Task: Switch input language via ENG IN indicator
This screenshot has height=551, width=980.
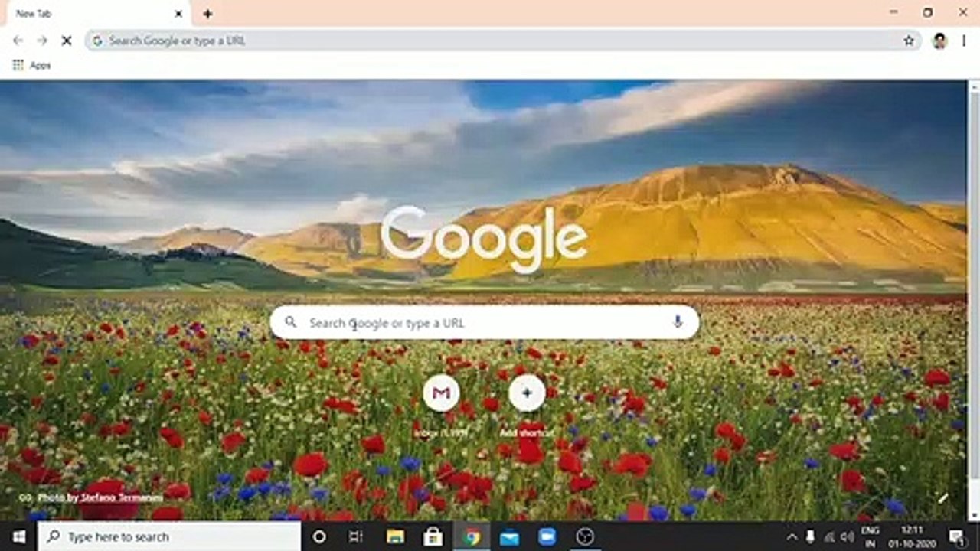Action: 871,536
